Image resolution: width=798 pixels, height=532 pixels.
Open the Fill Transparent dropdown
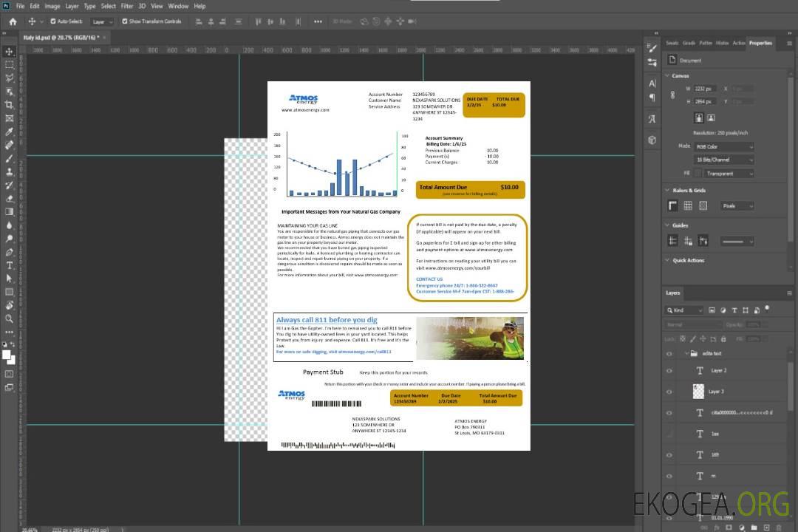click(729, 174)
